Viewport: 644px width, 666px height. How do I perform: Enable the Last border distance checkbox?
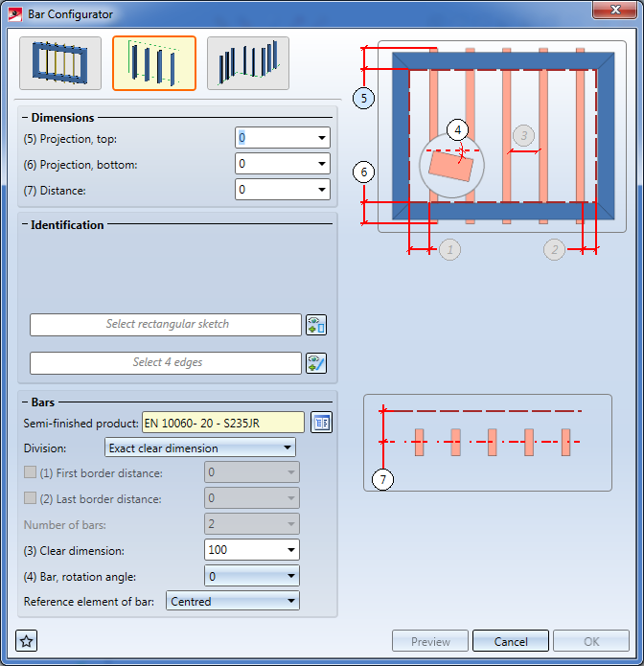tap(30, 497)
